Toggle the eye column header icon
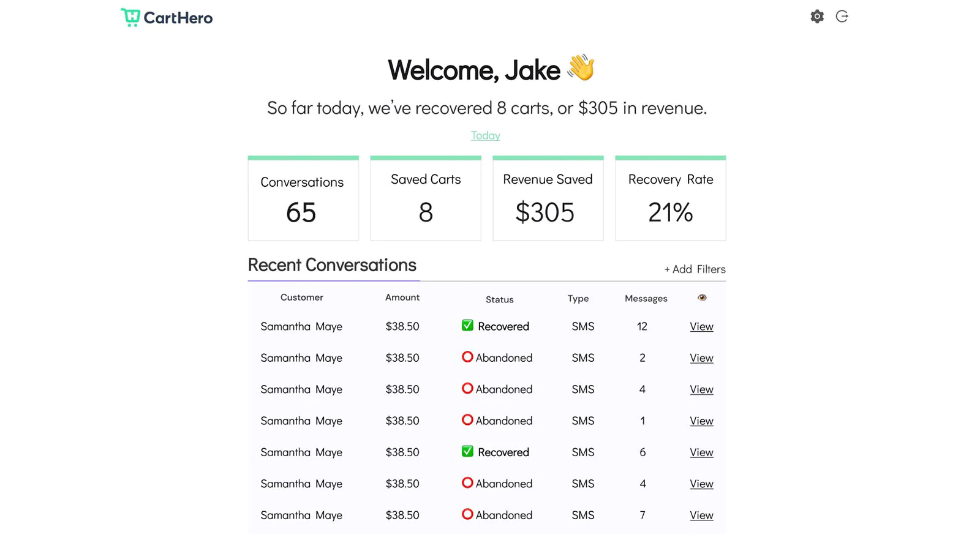This screenshot has width=980, height=551. (702, 298)
